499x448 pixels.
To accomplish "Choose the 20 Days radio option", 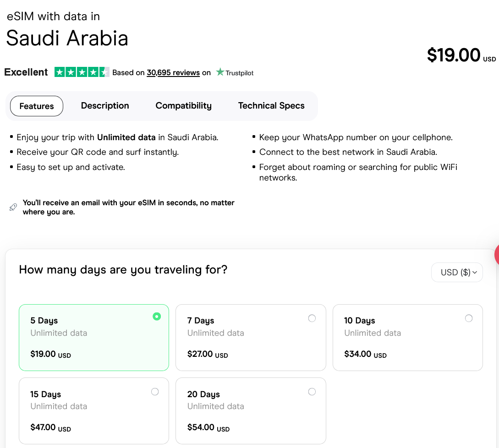I will pos(312,392).
